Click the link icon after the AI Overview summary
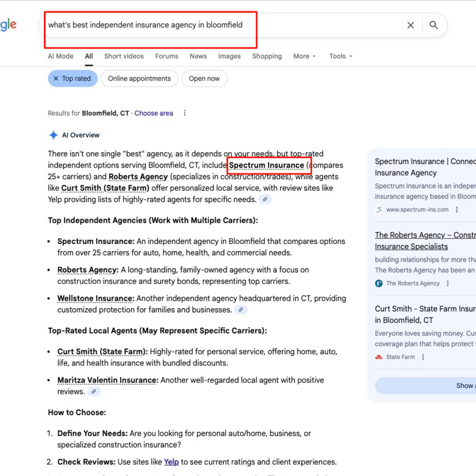 [265, 199]
